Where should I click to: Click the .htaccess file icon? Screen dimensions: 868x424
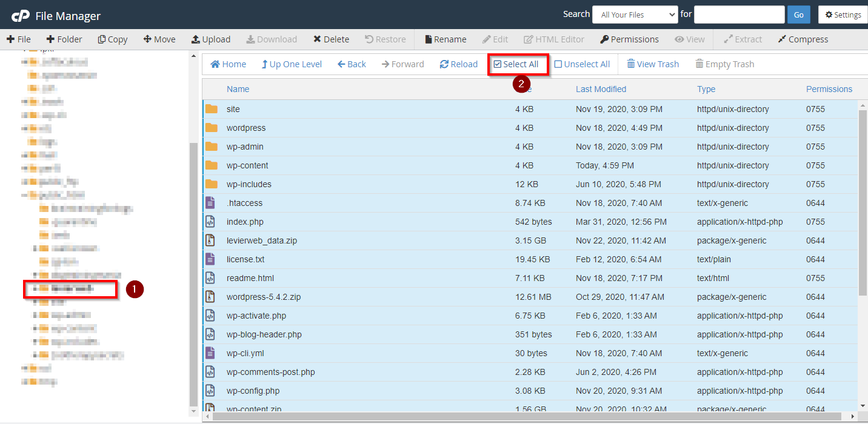(x=210, y=203)
